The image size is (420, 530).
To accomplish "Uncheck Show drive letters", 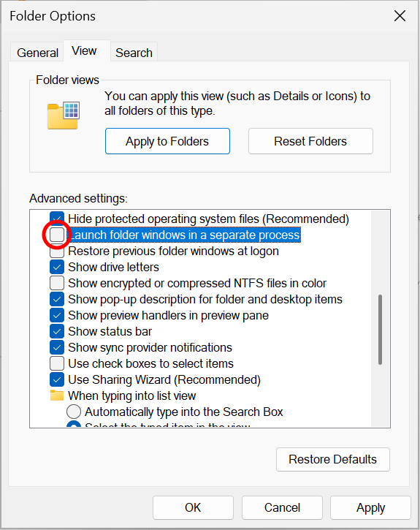I will (57, 267).
